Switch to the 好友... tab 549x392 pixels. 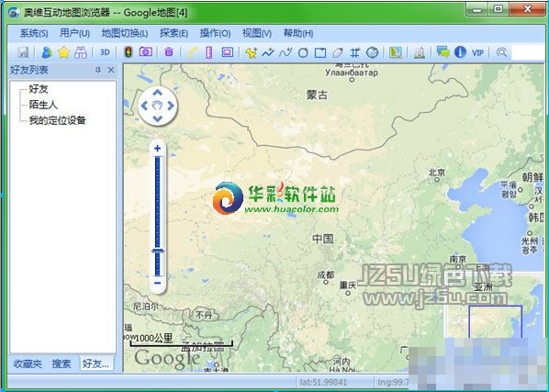pyautogui.click(x=95, y=364)
